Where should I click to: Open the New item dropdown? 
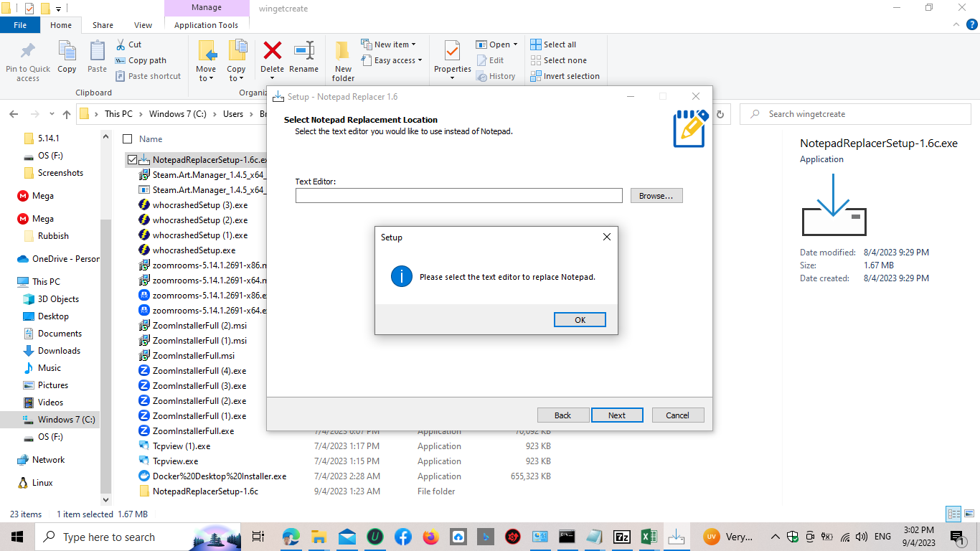[x=390, y=44]
